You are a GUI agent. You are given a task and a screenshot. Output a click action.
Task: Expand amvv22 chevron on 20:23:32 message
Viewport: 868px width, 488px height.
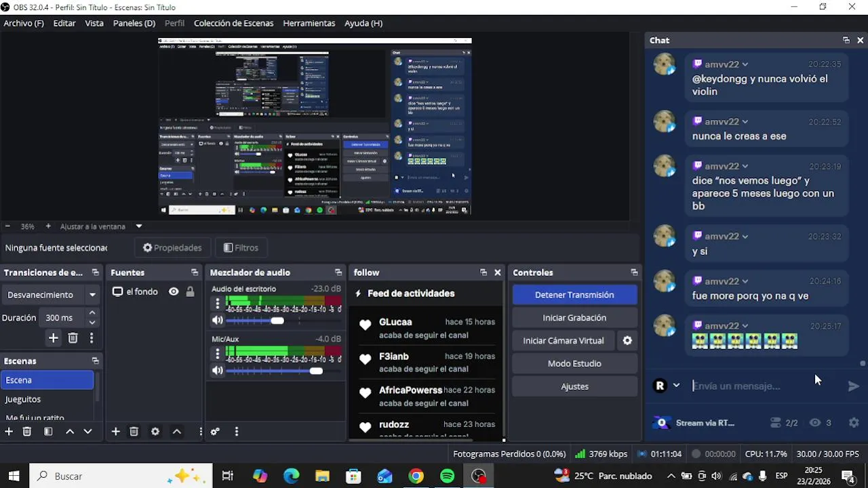pyautogui.click(x=745, y=237)
